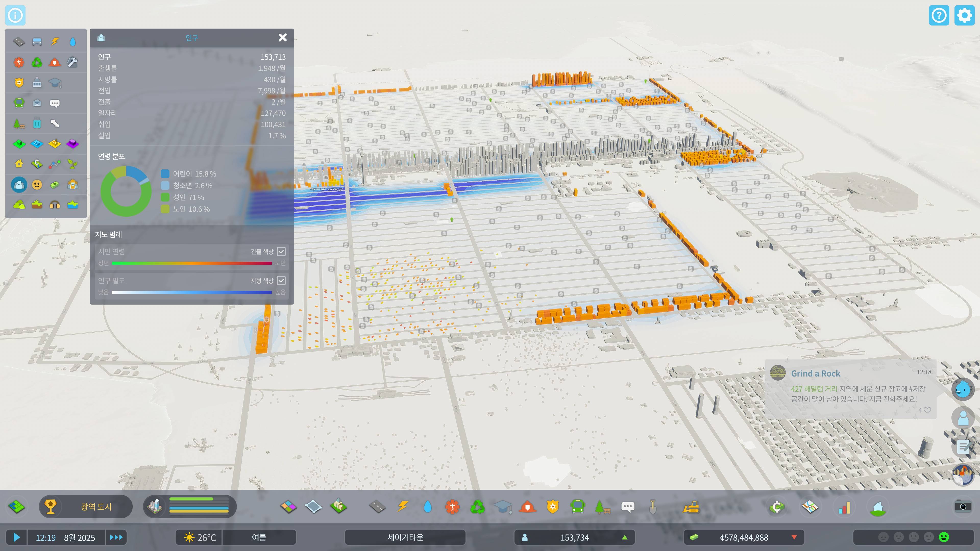Expand the money trend arrow

click(x=794, y=537)
